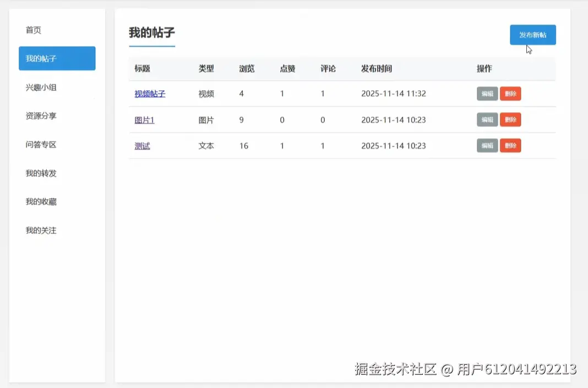588x388 pixels.
Task: Open 我的关注 from the sidebar
Action: pyautogui.click(x=41, y=230)
